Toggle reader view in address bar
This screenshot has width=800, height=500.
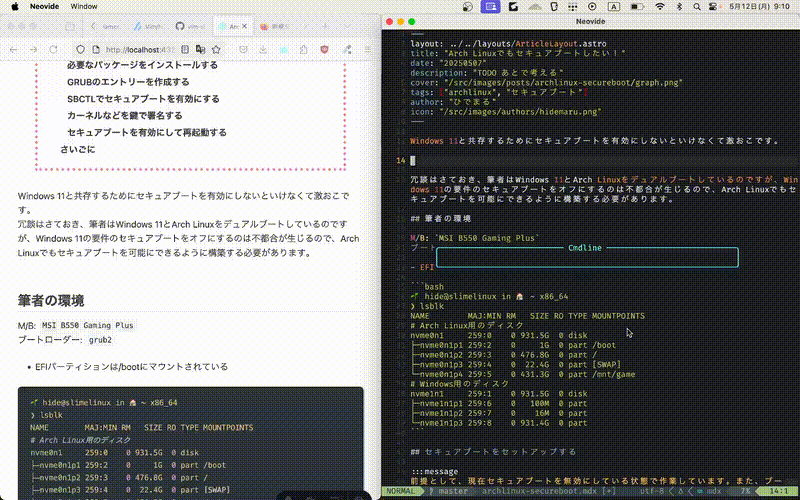[x=185, y=49]
